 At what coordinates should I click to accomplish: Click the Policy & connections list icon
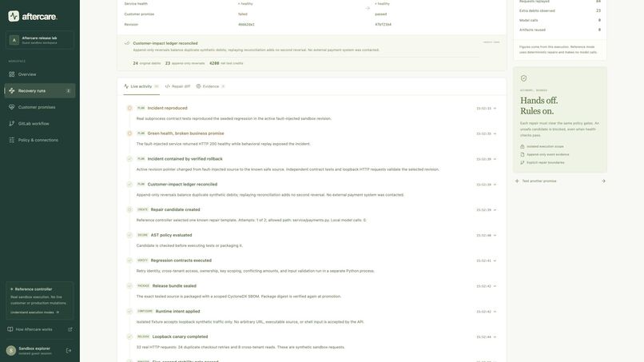[x=11, y=140]
